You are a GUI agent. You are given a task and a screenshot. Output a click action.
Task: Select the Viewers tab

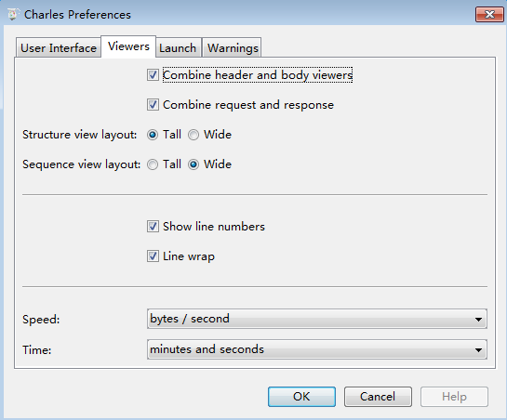[128, 46]
